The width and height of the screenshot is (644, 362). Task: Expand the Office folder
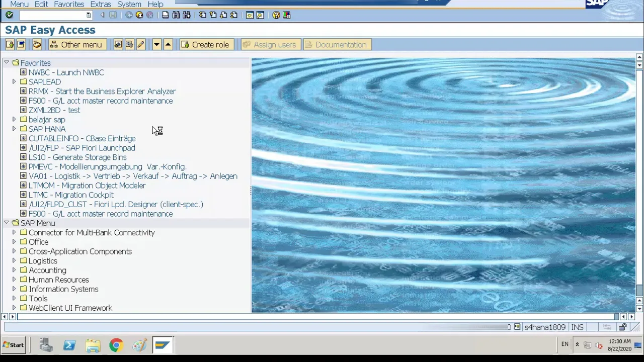pos(14,242)
